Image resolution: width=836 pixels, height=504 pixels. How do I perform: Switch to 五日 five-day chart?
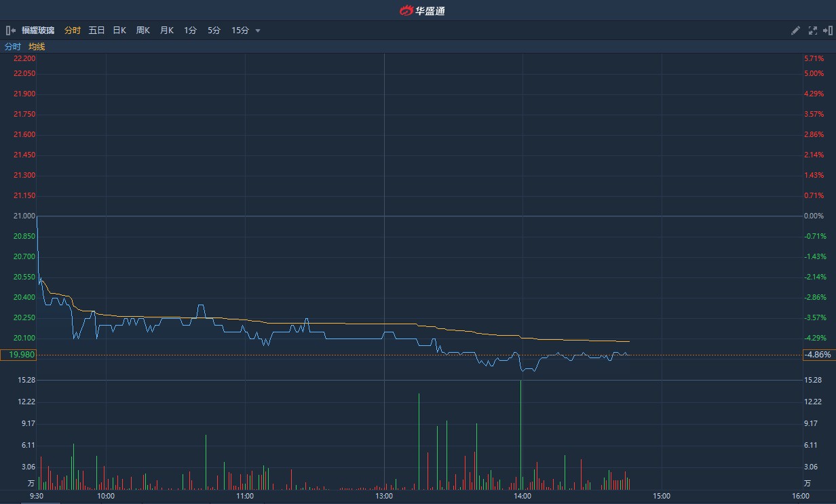[x=97, y=31]
